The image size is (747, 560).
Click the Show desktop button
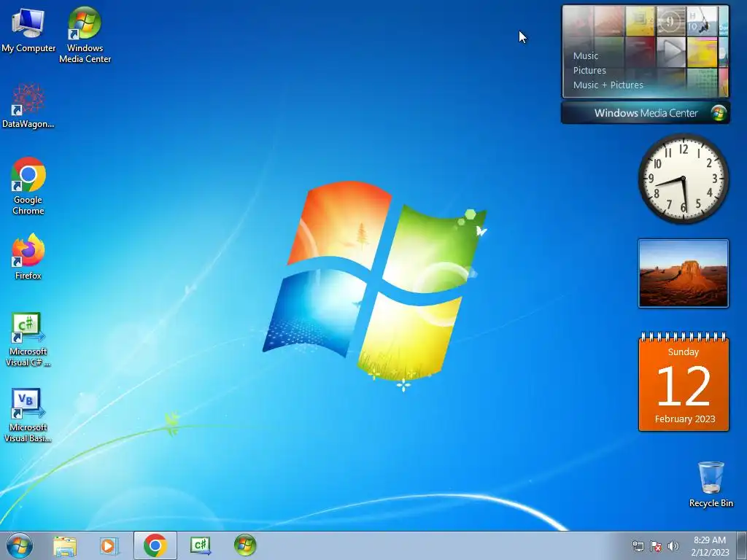click(x=742, y=545)
